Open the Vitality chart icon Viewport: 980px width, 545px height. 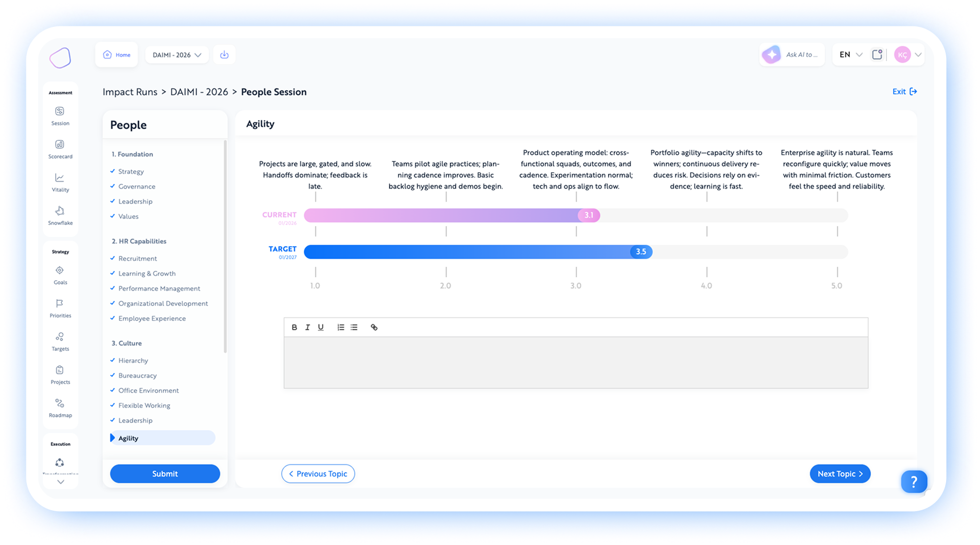point(60,178)
